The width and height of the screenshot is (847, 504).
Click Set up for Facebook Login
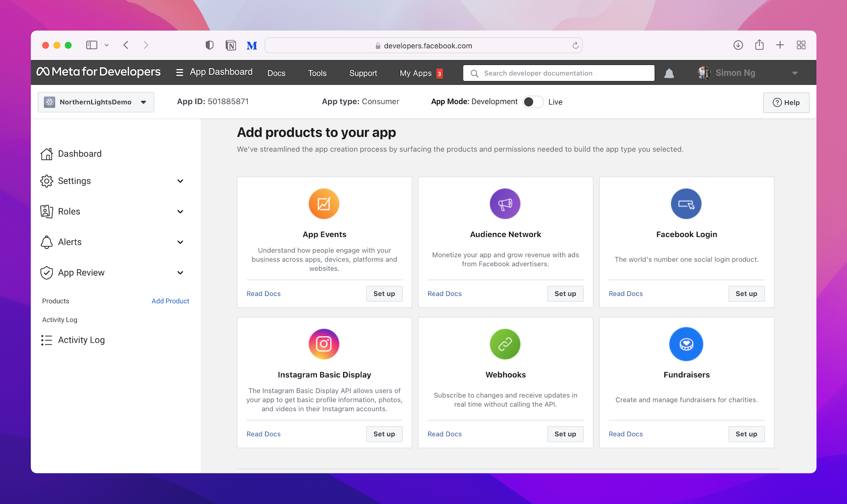pos(746,294)
